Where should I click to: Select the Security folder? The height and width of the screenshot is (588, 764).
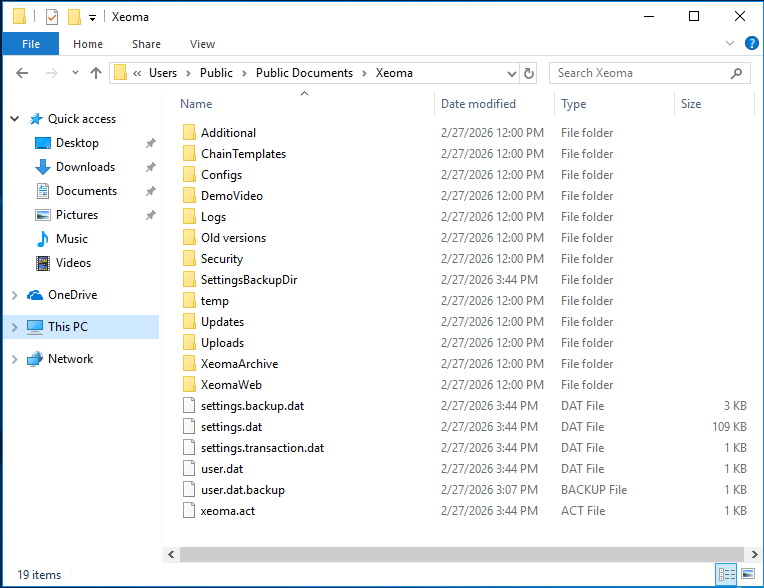point(222,259)
